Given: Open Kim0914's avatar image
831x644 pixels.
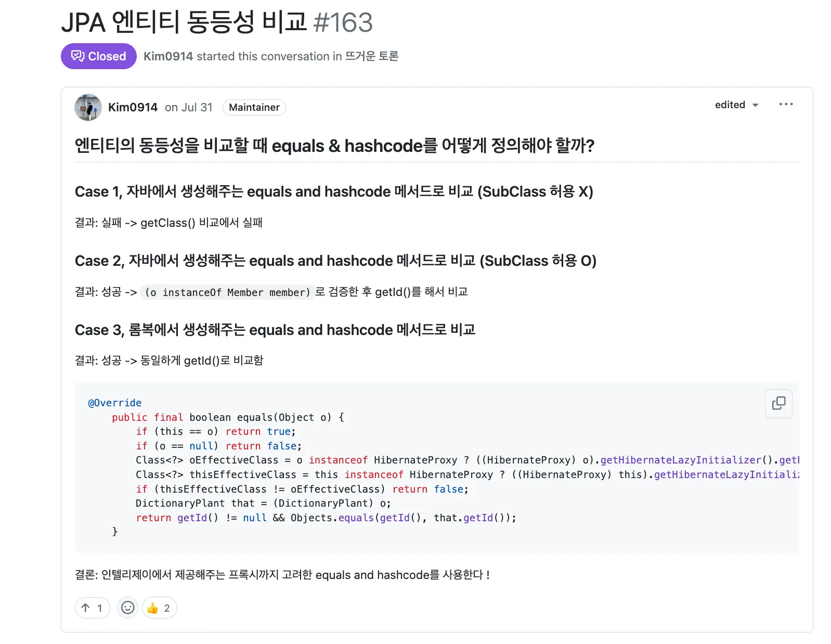Looking at the screenshot, I should click(x=88, y=107).
